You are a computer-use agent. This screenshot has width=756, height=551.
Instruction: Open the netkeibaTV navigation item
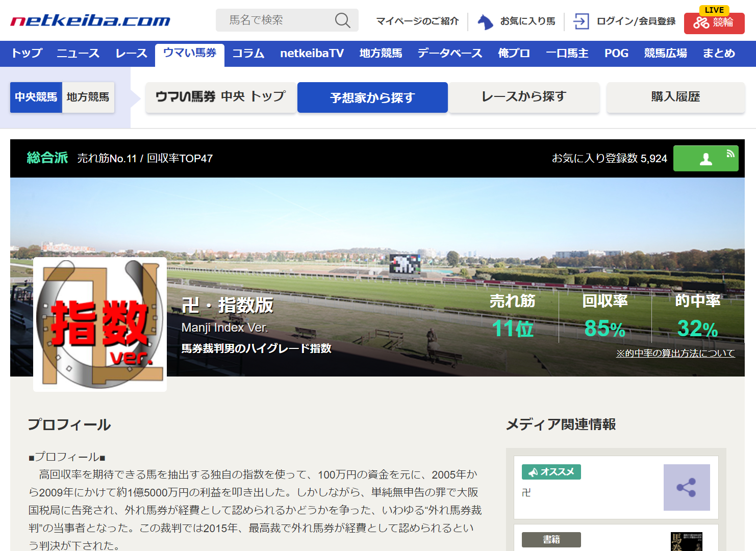coord(312,53)
